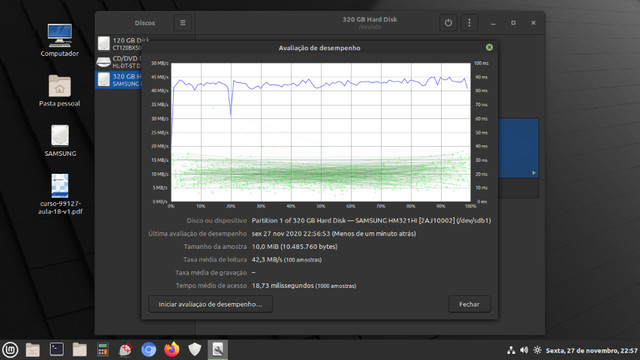The width and height of the screenshot is (640, 360).
Task: Launch the terminal from the taskbar
Action: pyautogui.click(x=56, y=350)
